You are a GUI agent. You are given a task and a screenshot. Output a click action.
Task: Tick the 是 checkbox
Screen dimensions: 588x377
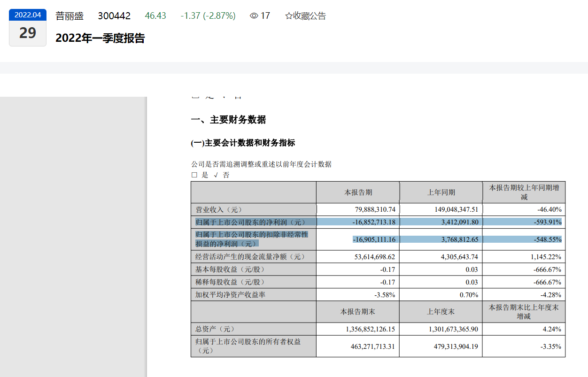click(194, 175)
